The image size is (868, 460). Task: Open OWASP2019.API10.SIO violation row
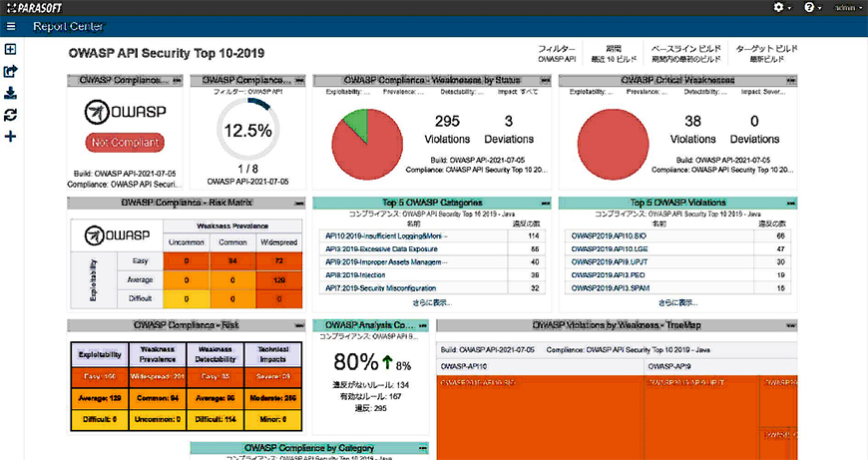pos(678,235)
